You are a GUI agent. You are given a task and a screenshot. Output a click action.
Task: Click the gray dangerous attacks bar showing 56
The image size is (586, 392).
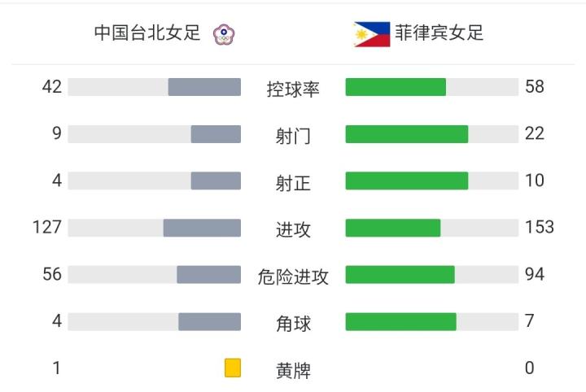[x=208, y=275]
